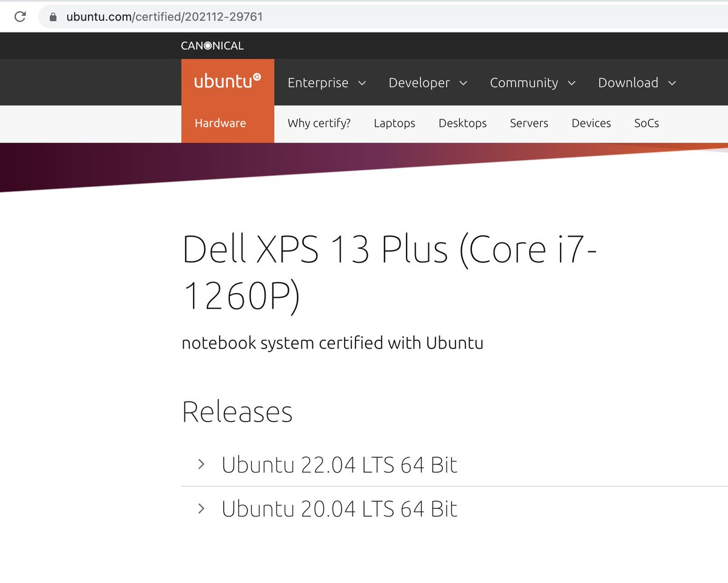This screenshot has height=583, width=728.
Task: Click the Ubuntu logo home button
Action: click(227, 82)
